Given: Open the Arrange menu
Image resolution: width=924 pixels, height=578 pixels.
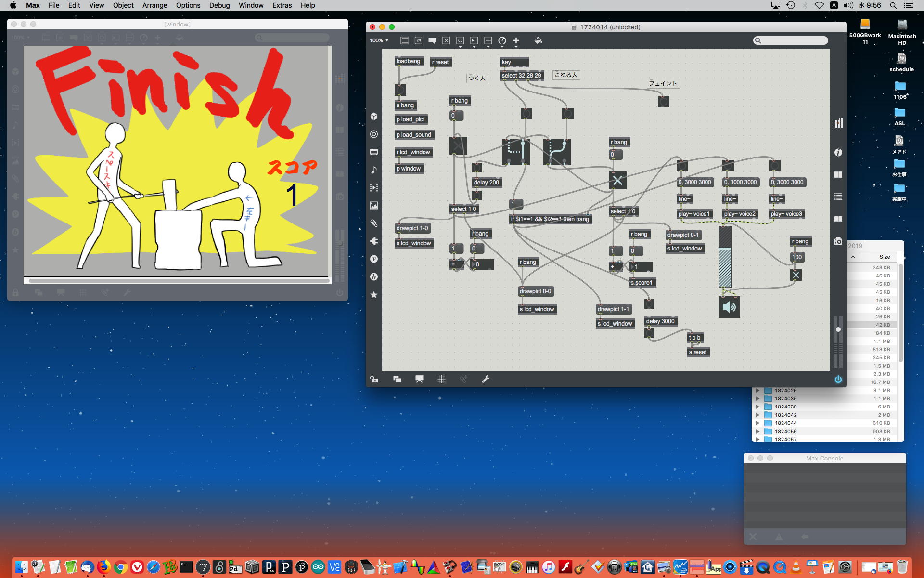Looking at the screenshot, I should (x=154, y=5).
